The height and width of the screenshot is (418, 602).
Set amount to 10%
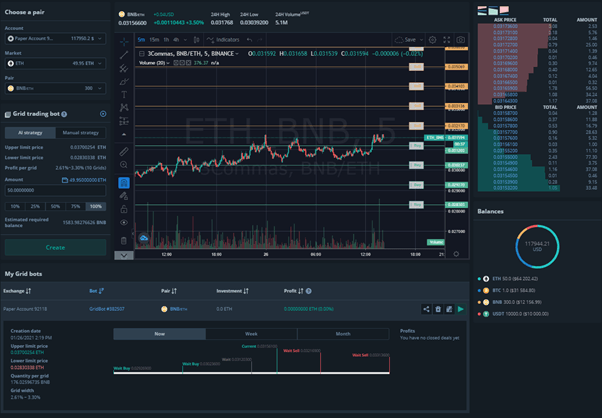tap(15, 207)
